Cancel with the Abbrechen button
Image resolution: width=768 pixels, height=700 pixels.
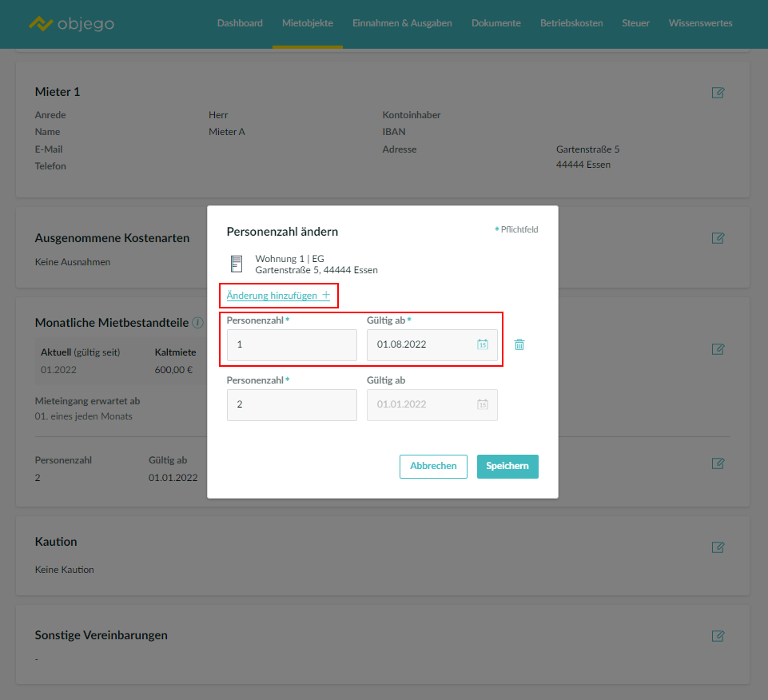(433, 467)
